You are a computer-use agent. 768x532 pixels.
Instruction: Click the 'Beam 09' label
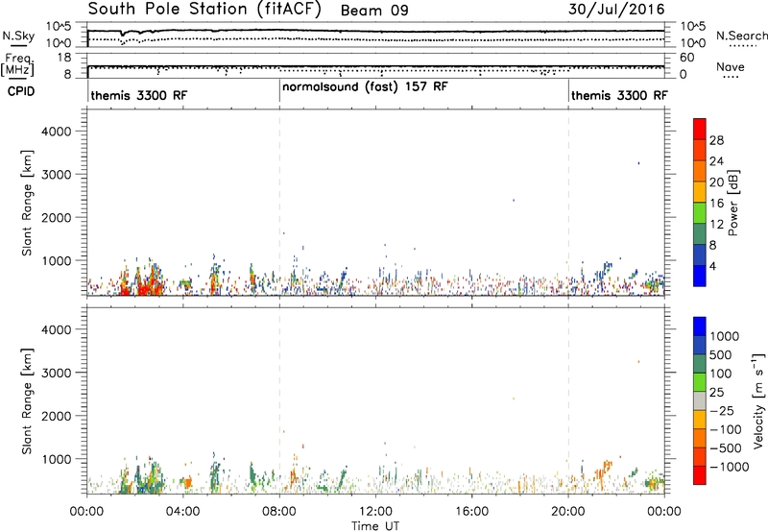(x=374, y=11)
